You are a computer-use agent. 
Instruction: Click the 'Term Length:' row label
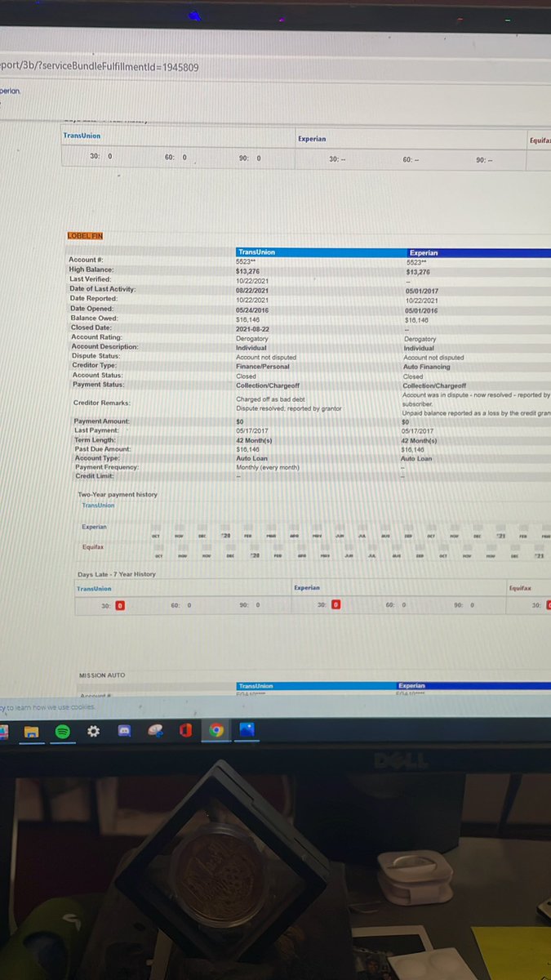click(96, 439)
